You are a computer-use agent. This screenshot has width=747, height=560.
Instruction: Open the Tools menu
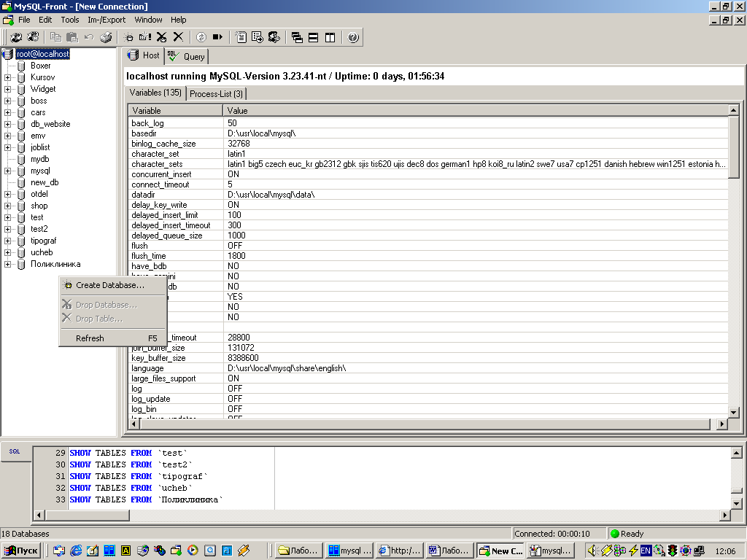70,20
